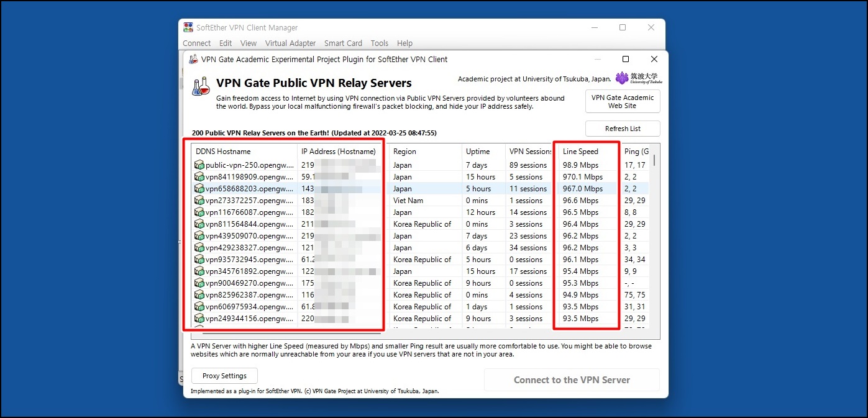Click server icon for vpn249344156 row
Viewport: 868px width, 418px height.
tap(199, 319)
